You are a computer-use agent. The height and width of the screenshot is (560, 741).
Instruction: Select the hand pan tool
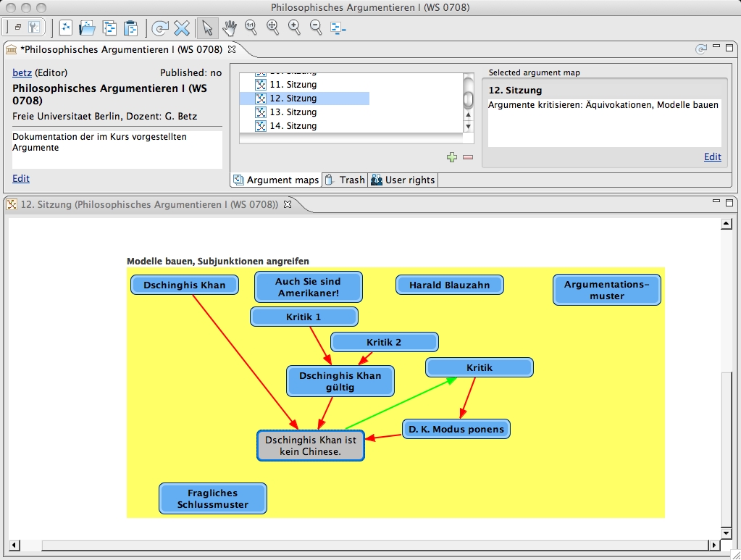point(230,28)
